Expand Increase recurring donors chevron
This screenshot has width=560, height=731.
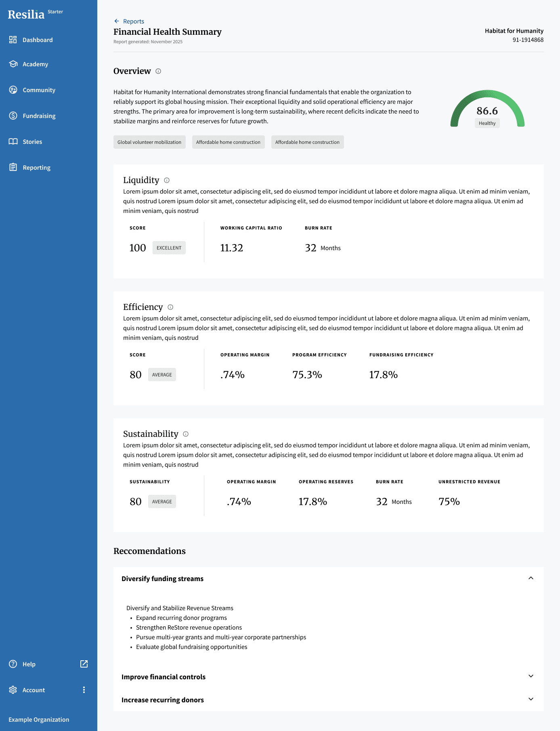tap(531, 699)
